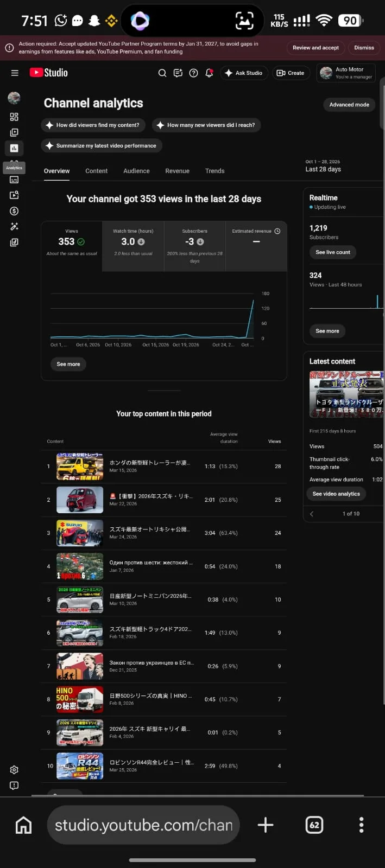This screenshot has height=868, width=385.
Task: Select the Analytics sidebar icon
Action: pyautogui.click(x=14, y=148)
